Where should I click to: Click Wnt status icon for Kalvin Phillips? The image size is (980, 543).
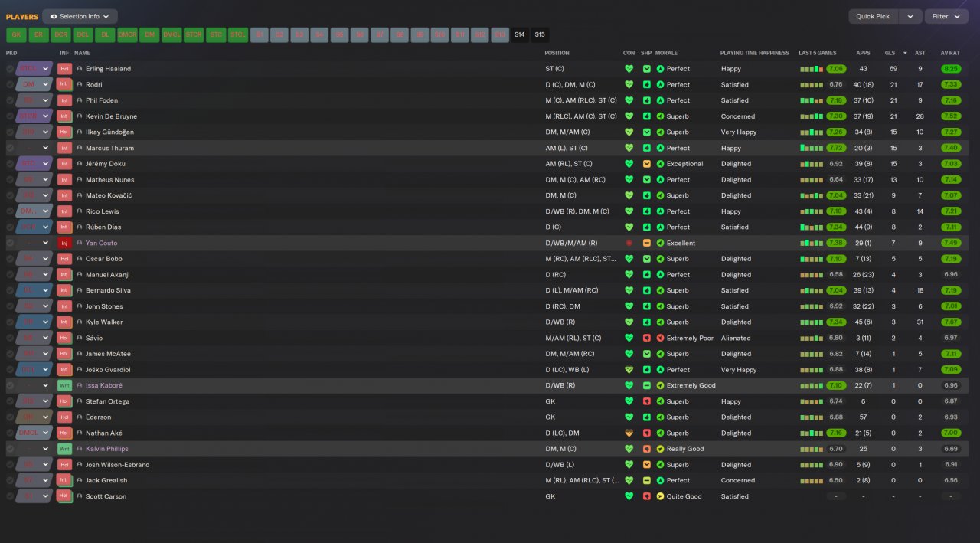tap(64, 449)
